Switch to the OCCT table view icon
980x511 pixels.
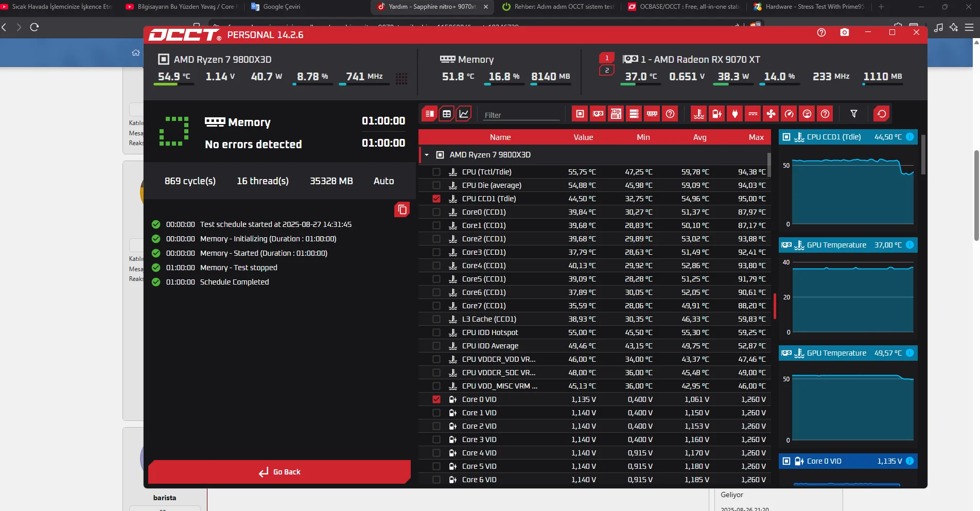tap(447, 114)
